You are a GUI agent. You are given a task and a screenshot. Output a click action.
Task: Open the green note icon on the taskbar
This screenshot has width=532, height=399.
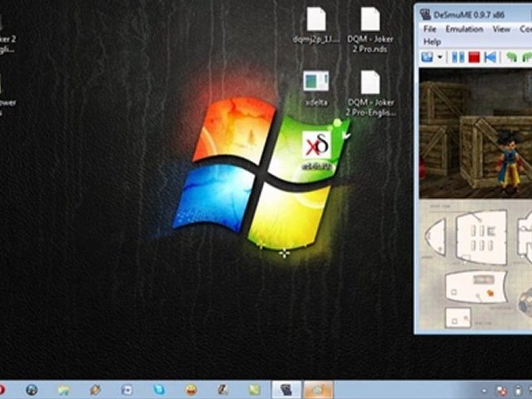(254, 390)
